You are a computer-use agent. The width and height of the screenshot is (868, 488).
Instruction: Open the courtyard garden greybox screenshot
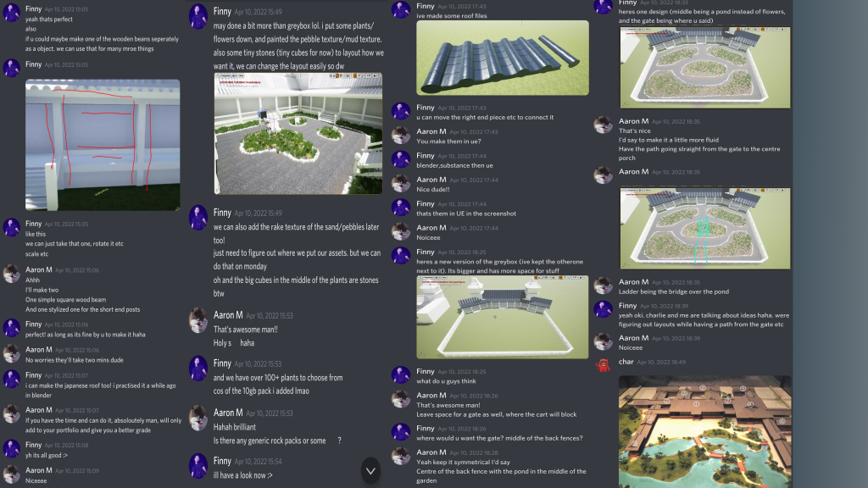pyautogui.click(x=298, y=133)
